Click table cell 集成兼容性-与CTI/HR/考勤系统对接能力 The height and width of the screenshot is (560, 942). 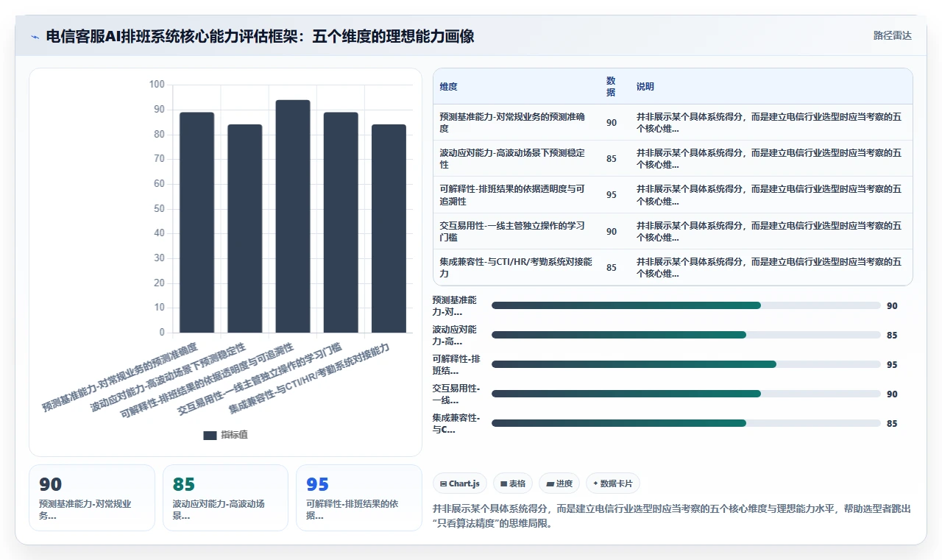[515, 267]
